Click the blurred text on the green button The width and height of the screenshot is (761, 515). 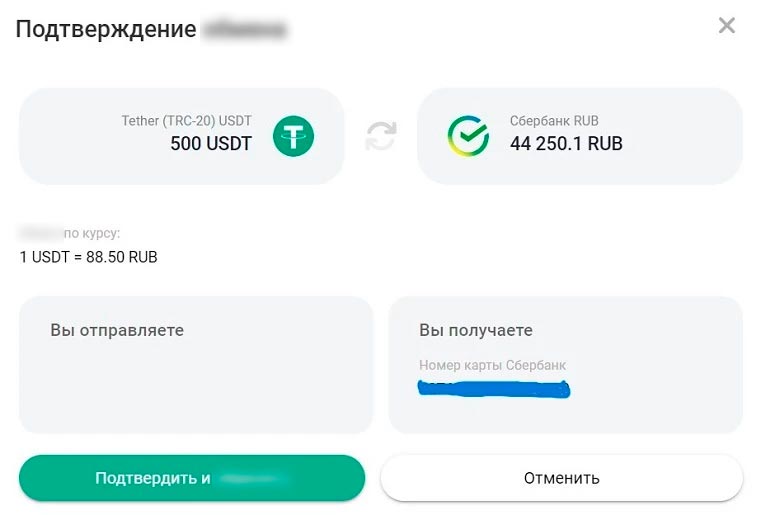(252, 478)
